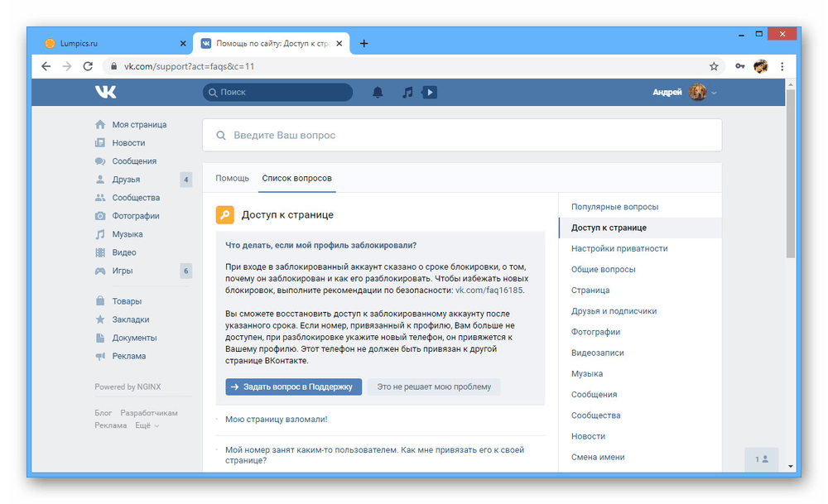Switch to the Помощь tab
The width and height of the screenshot is (828, 504).
(x=232, y=179)
